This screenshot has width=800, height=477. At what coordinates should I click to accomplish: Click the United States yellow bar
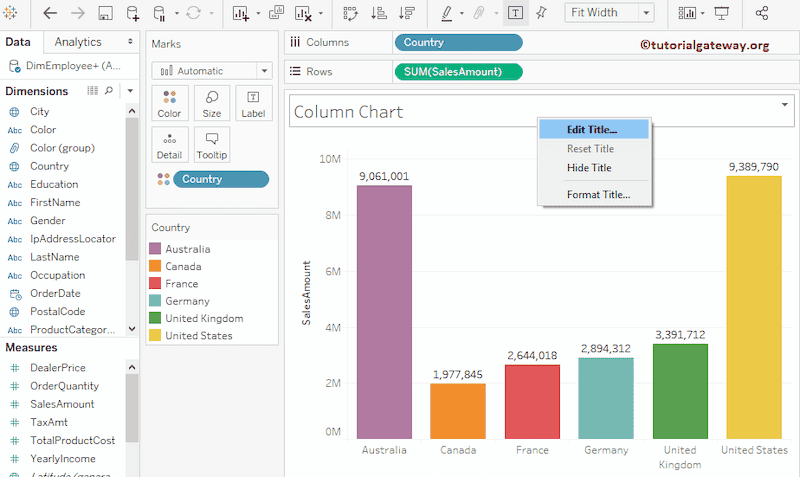[x=753, y=307]
